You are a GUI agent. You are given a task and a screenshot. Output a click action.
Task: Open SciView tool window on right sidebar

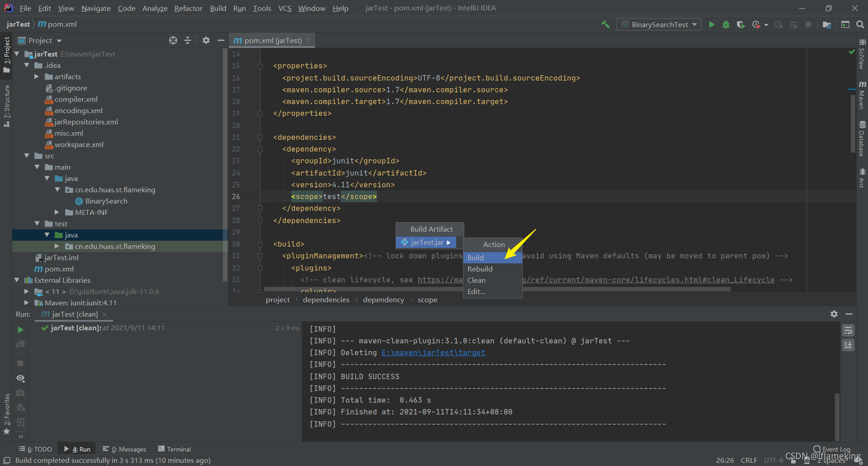click(x=862, y=54)
